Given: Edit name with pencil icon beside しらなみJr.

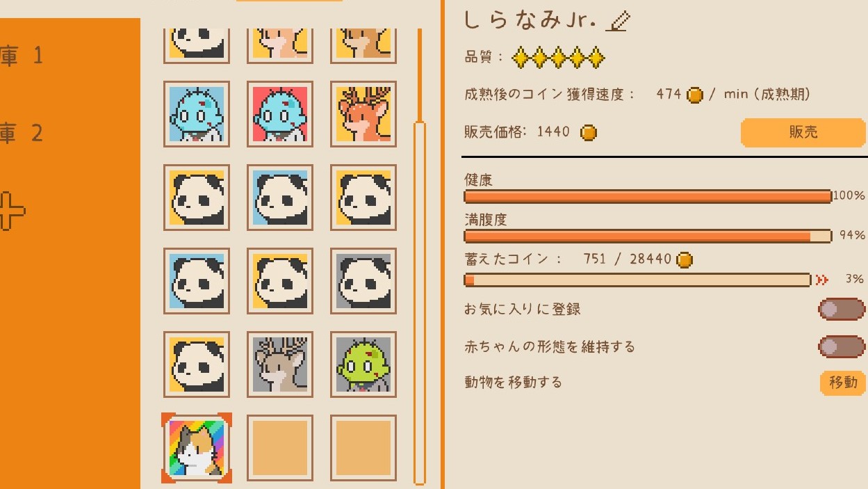Looking at the screenshot, I should [x=617, y=21].
